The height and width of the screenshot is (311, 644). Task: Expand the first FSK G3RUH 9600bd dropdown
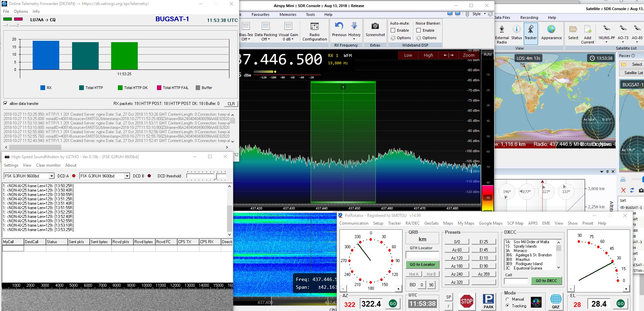[x=51, y=176]
